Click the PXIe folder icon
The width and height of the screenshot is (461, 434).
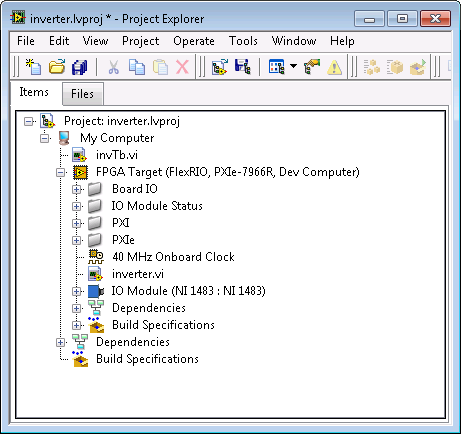95,240
